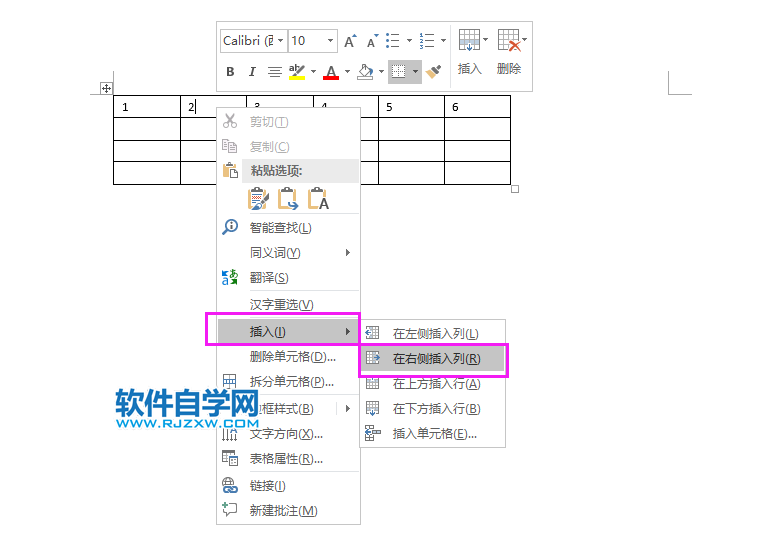Choose 插入单元格(E)... from submenu

point(433,434)
